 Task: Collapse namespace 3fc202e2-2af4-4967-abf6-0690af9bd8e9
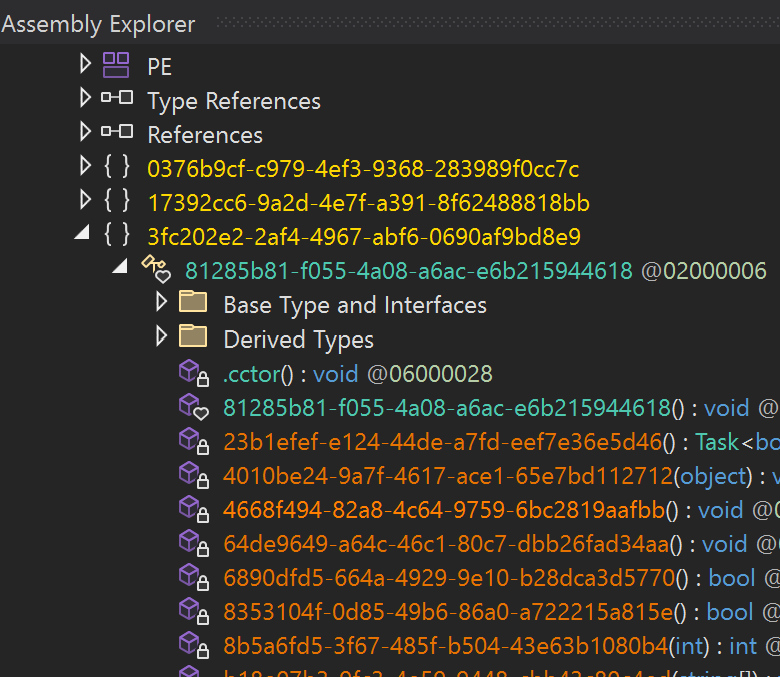[84, 237]
